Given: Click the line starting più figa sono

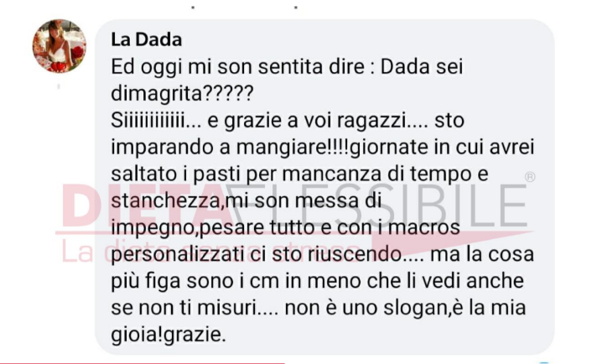Looking at the screenshot, I should point(318,281).
